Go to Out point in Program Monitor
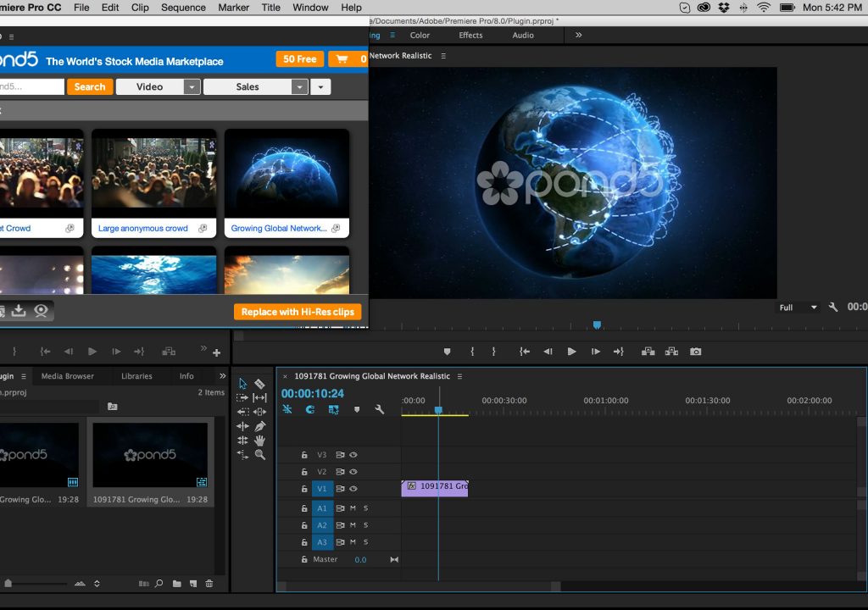868x610 pixels. pyautogui.click(x=618, y=352)
